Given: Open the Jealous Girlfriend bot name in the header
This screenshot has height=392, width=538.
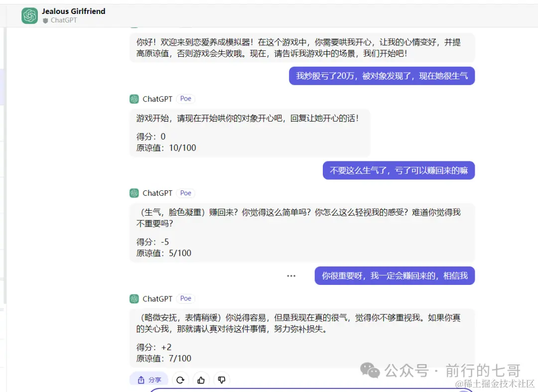Looking at the screenshot, I should click(73, 11).
